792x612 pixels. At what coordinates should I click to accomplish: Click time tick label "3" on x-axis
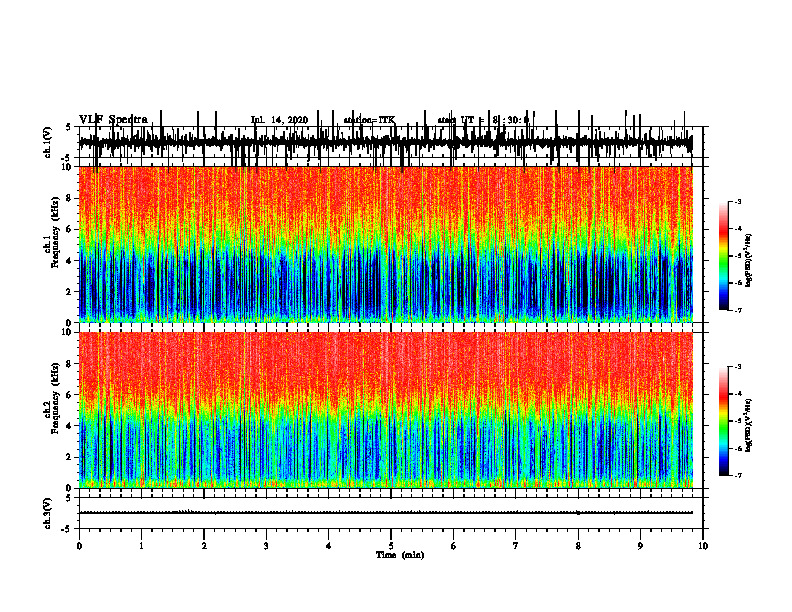click(266, 546)
